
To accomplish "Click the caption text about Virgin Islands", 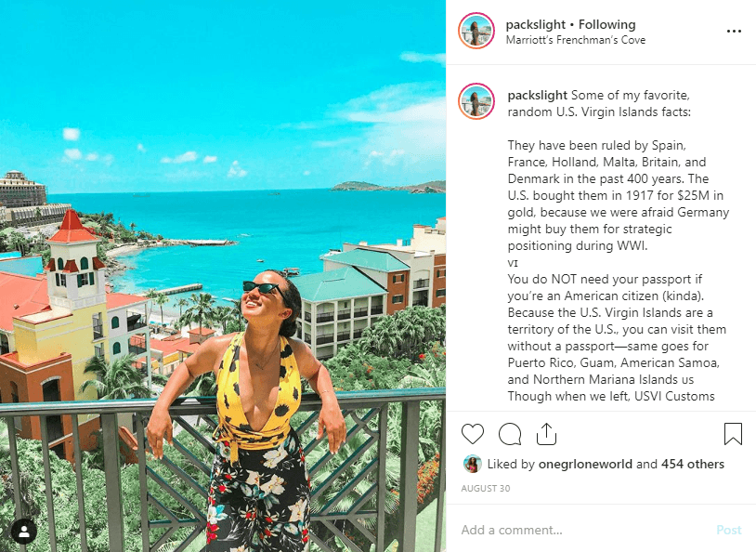I will 618,245.
